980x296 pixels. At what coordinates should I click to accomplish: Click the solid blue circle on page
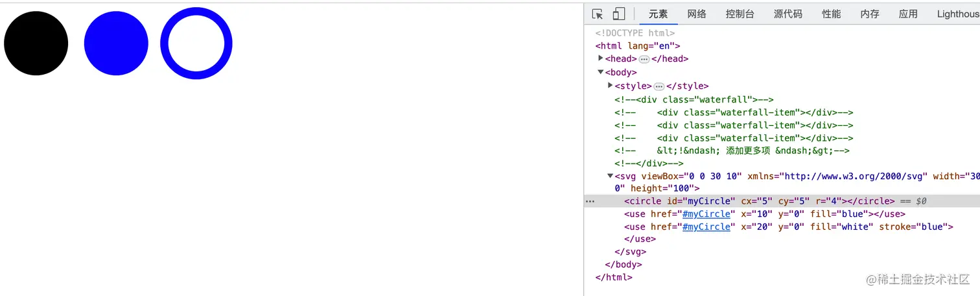pos(116,43)
